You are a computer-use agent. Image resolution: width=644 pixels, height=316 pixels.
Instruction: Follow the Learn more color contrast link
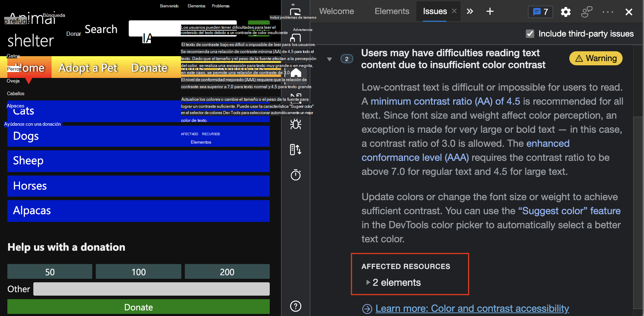(472, 308)
